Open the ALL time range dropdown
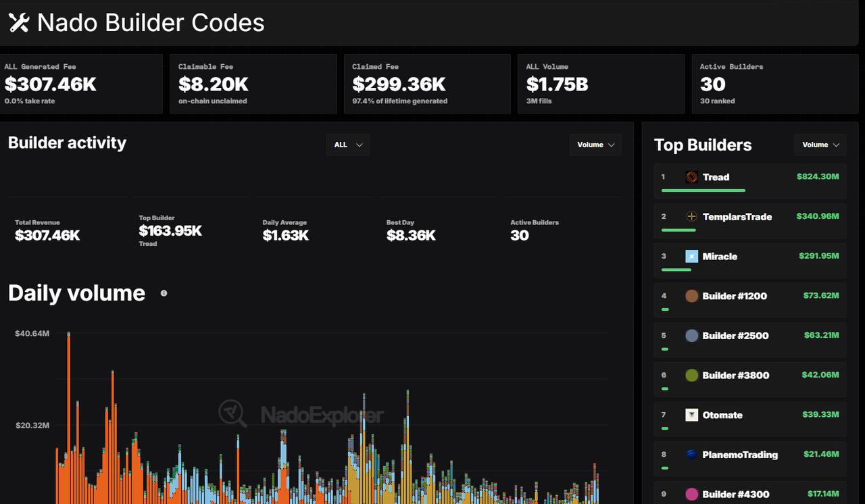This screenshot has height=504, width=865. (348, 145)
